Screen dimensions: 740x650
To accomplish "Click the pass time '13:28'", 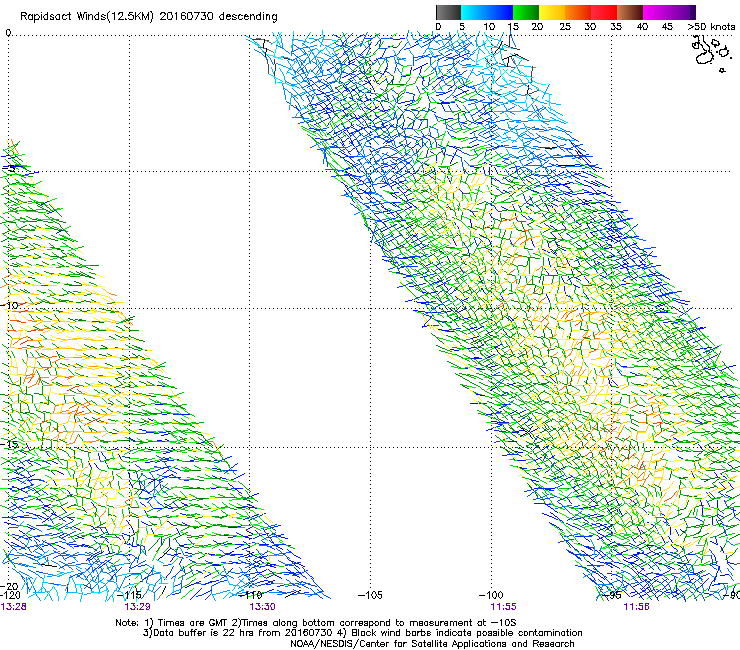I will tap(14, 607).
